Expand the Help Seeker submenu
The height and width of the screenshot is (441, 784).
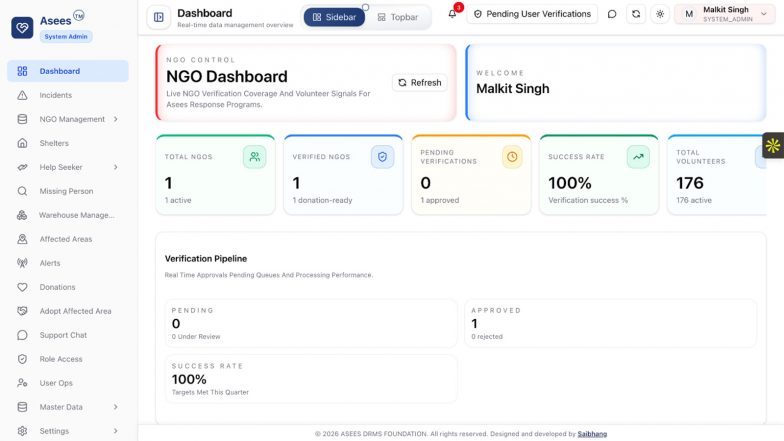pyautogui.click(x=116, y=167)
